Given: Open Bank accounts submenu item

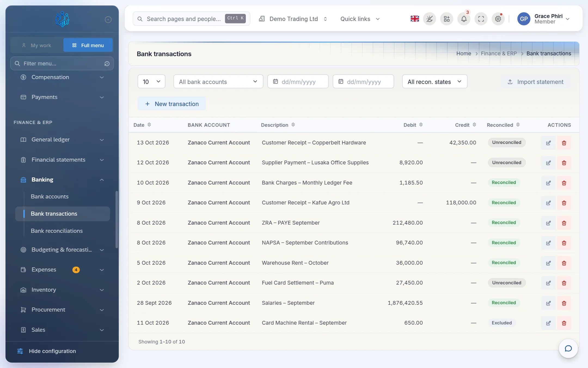Looking at the screenshot, I should [x=50, y=197].
